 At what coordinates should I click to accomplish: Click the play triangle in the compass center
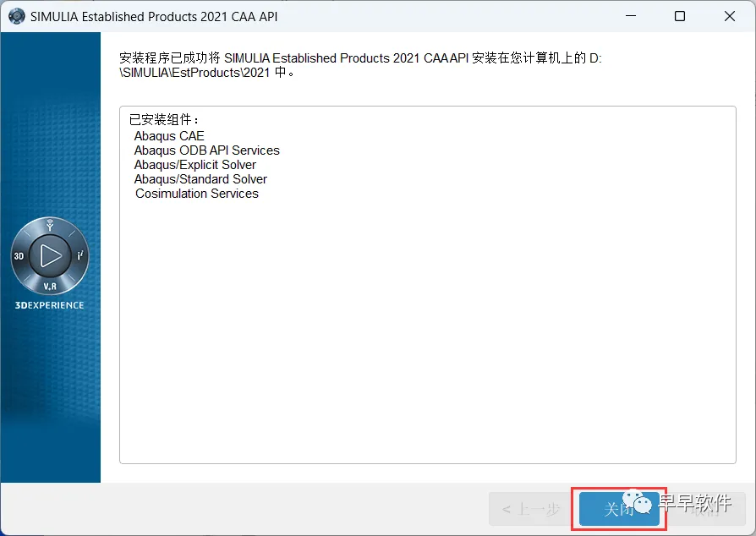(50, 255)
